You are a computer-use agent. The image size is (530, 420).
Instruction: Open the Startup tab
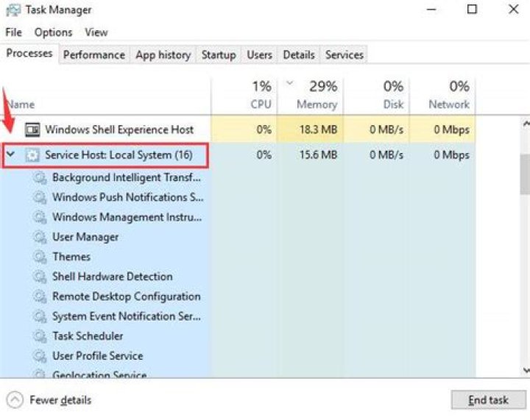click(219, 54)
